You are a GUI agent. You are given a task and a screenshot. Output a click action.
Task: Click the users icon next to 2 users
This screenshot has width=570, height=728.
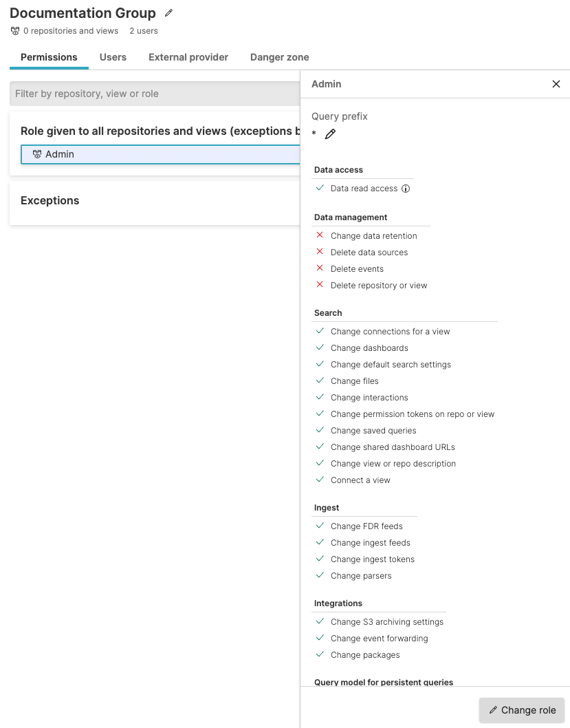tap(14, 30)
